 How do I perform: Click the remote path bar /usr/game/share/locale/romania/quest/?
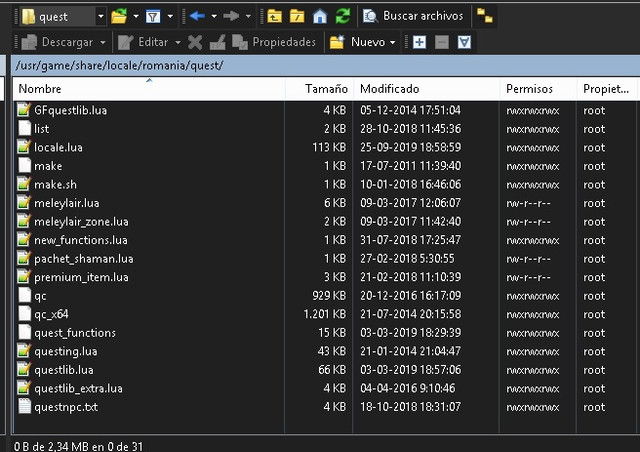[325, 66]
